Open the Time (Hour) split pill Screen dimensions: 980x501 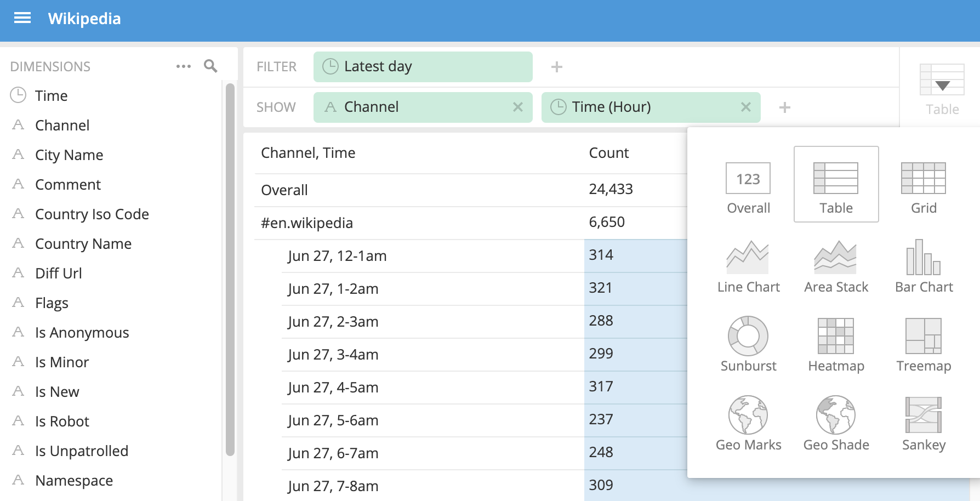click(651, 107)
